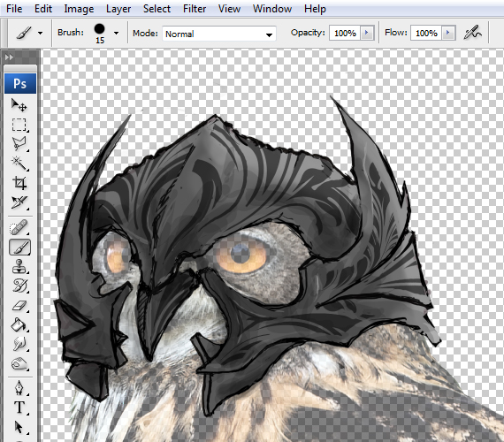This screenshot has height=442, width=504.
Task: Select the Crop tool
Action: point(19,183)
